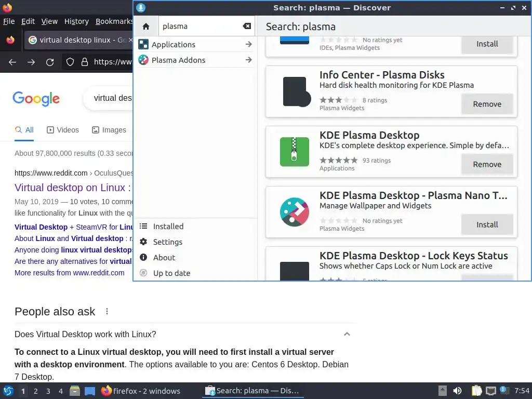The height and width of the screenshot is (399, 532).
Task: Click the padlock site info icon
Action: pos(85,62)
